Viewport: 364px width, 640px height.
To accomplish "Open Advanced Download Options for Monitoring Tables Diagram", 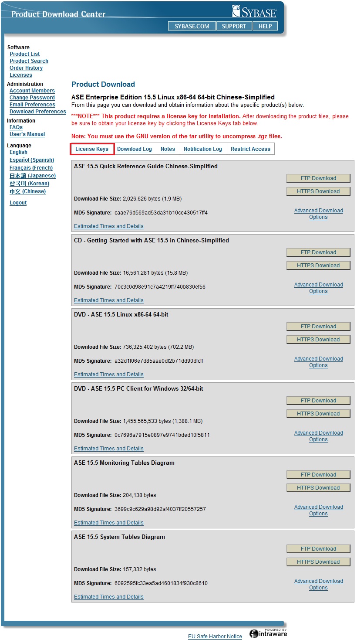I will click(318, 510).
